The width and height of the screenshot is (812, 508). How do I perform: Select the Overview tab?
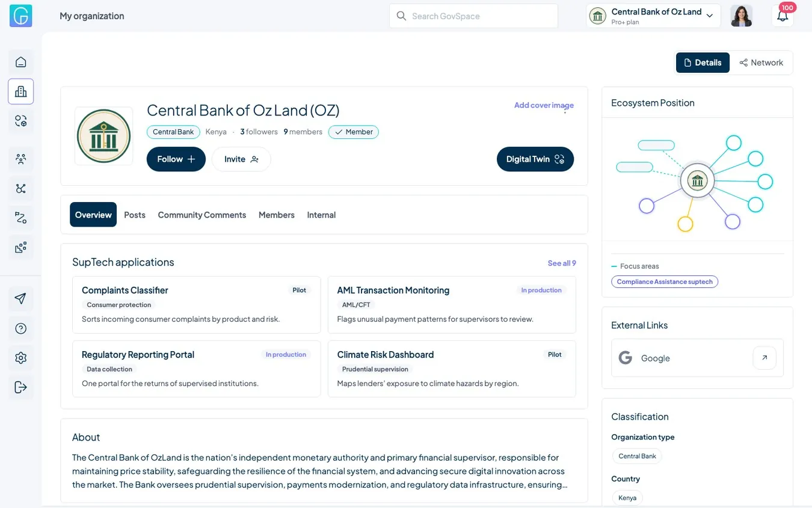pos(93,215)
